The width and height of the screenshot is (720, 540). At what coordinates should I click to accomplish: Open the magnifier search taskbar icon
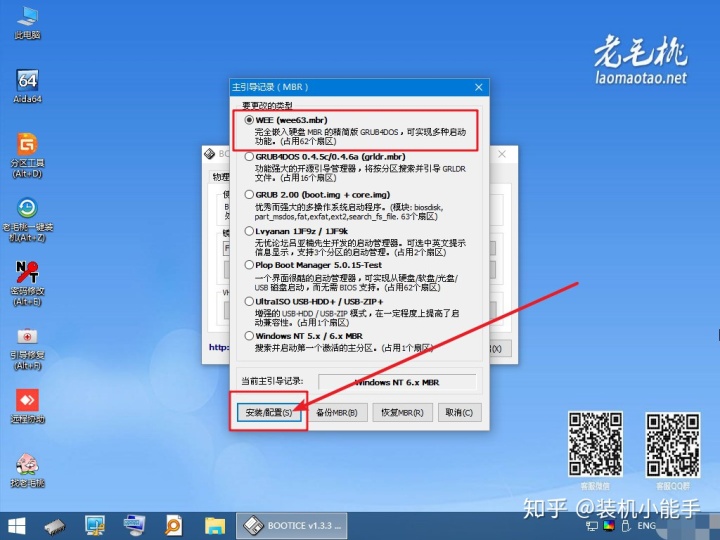pyautogui.click(x=174, y=526)
